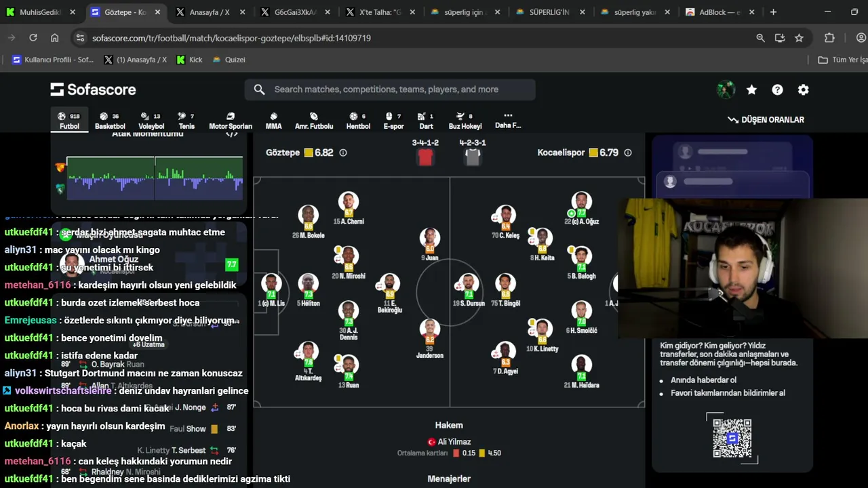Open player C. Keleş on pitch

(505, 222)
